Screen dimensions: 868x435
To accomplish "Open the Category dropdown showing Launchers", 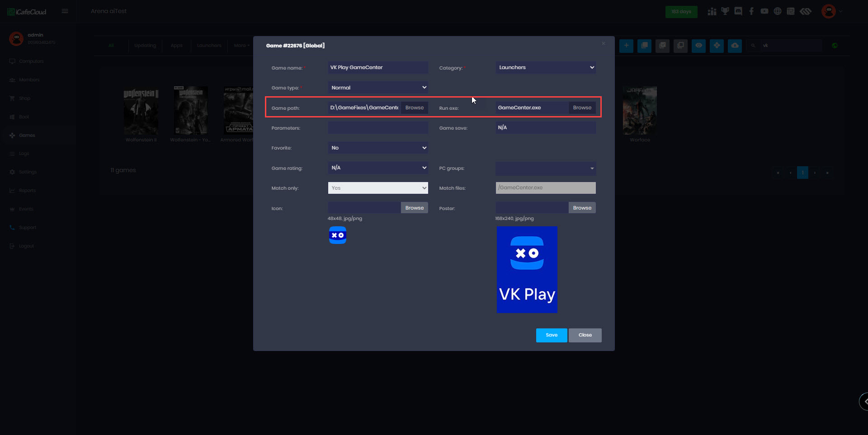I will point(546,68).
